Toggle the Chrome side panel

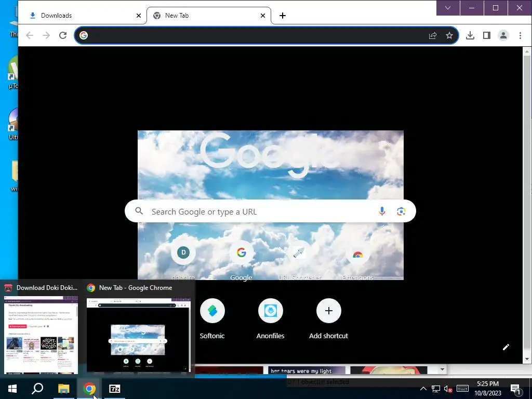486,35
